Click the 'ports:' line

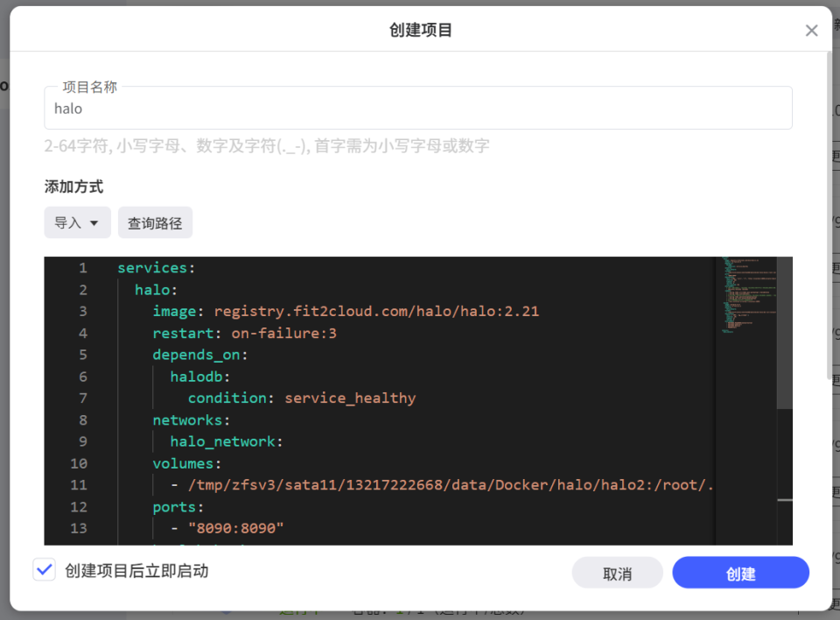(x=178, y=507)
